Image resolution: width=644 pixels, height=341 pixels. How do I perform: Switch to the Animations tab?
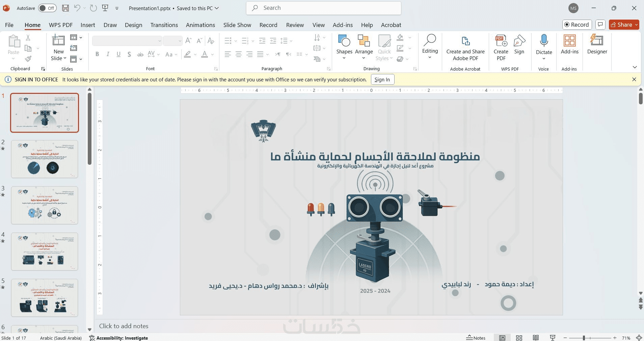click(200, 25)
